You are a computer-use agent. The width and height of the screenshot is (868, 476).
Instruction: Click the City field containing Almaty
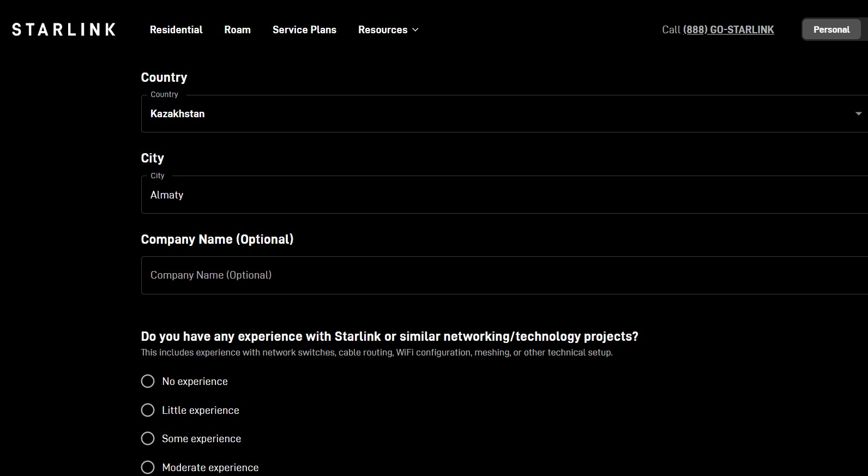pos(504,195)
